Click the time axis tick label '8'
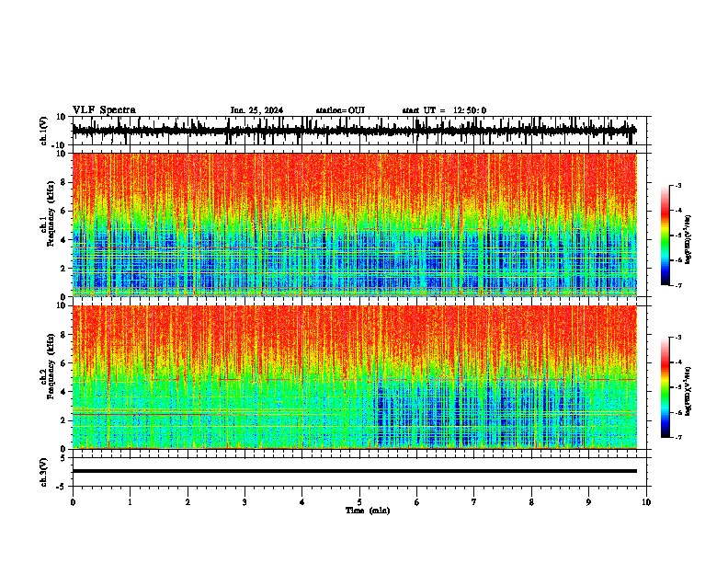The width and height of the screenshot is (728, 563). pyautogui.click(x=531, y=502)
